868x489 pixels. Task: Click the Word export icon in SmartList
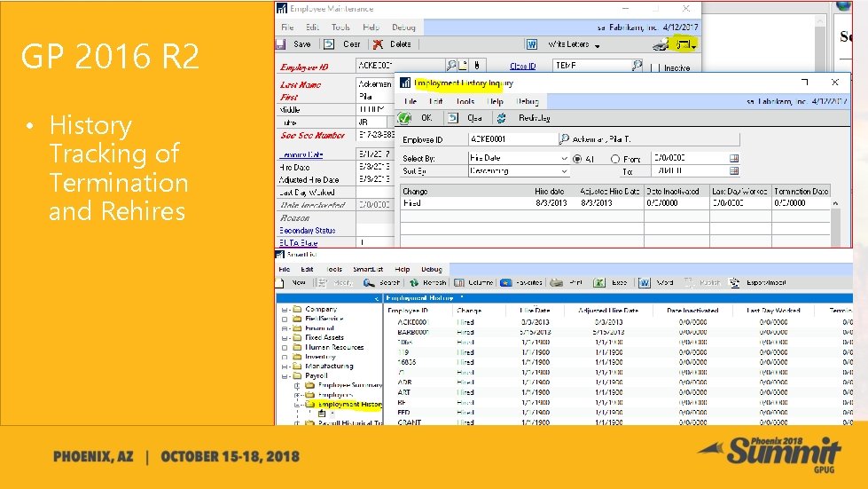(645, 283)
